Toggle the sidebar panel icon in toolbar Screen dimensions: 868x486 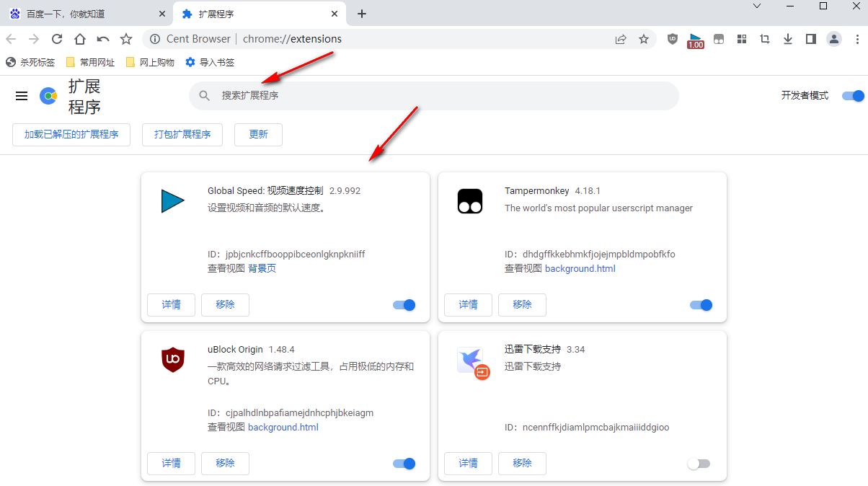(811, 40)
